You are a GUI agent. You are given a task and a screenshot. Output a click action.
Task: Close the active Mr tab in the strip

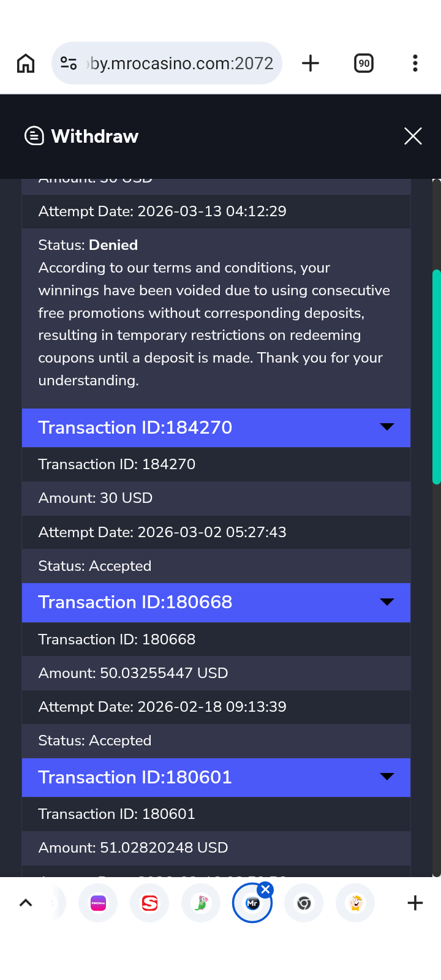click(265, 889)
